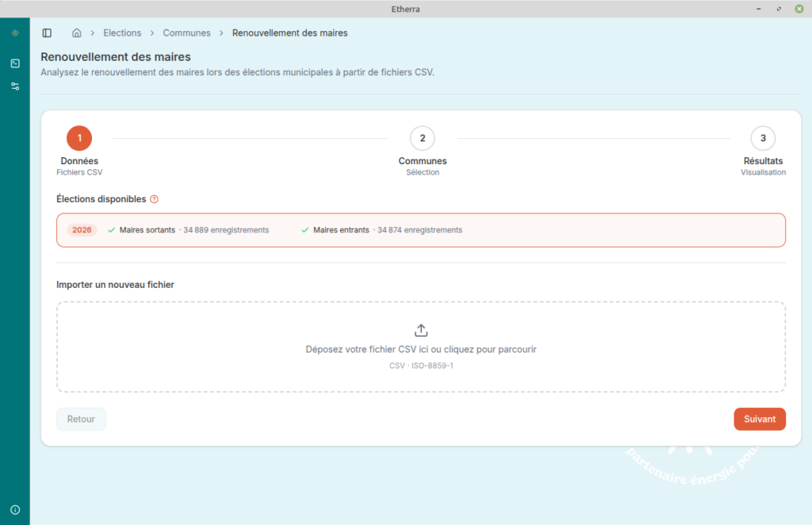Click the Maires entrants records entry
This screenshot has width=812, height=525.
point(387,230)
